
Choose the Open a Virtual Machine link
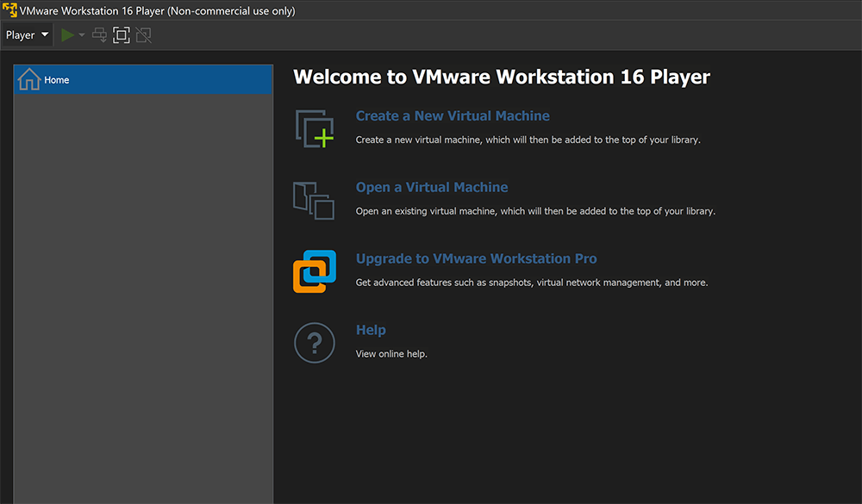pos(432,187)
